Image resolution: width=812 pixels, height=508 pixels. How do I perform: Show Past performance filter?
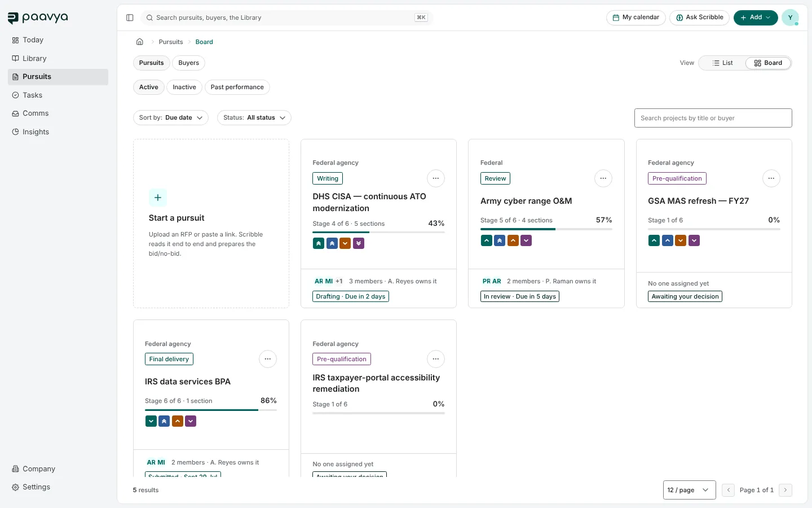pos(237,87)
